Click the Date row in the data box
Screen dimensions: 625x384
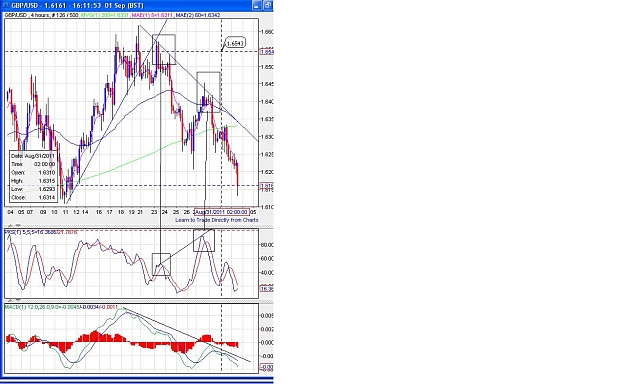pos(33,156)
